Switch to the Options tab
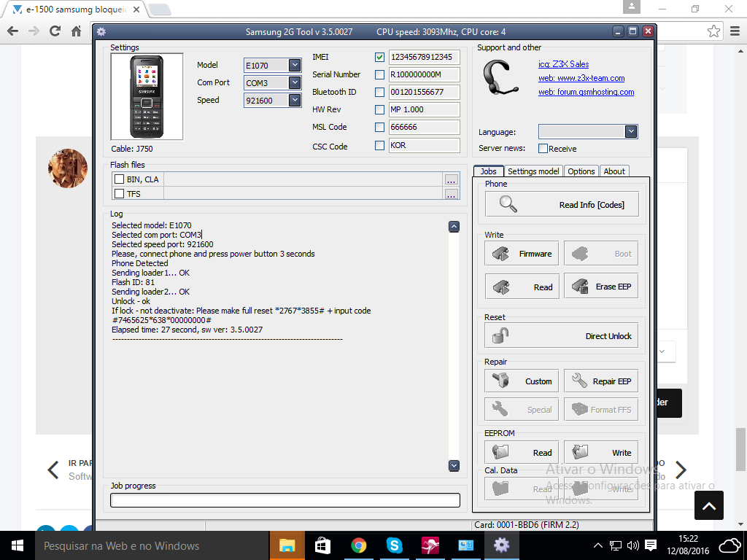 coord(581,171)
